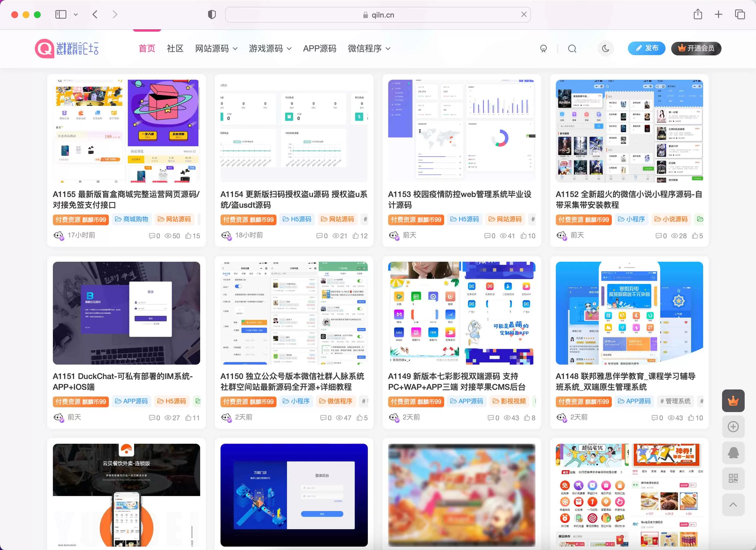Click 付费资源 麒麟币99 badge on A1155
756x550 pixels.
pyautogui.click(x=81, y=220)
